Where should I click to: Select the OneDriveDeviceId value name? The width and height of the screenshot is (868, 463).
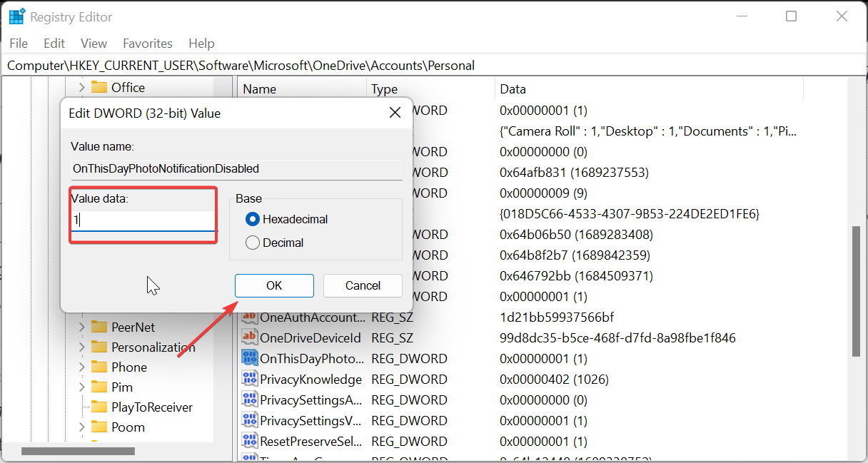[x=311, y=337]
